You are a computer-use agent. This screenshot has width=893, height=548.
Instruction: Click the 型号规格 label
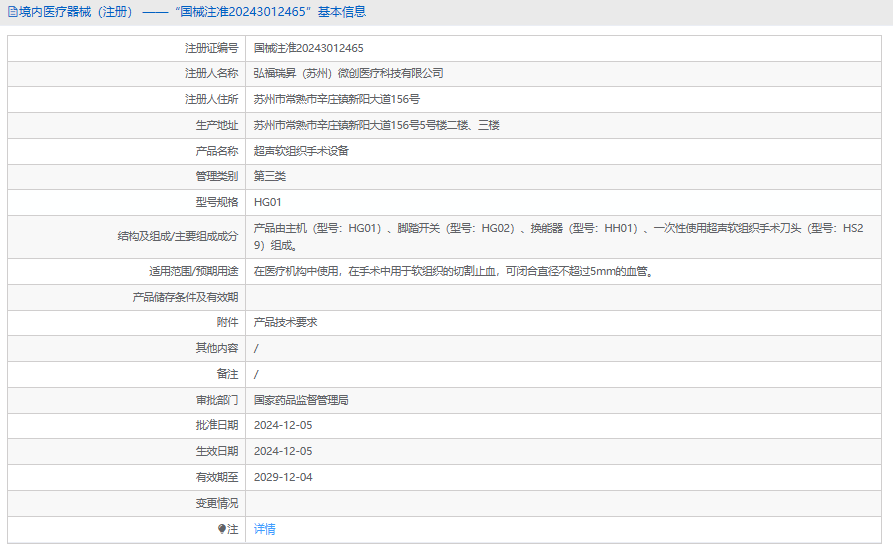click(216, 202)
